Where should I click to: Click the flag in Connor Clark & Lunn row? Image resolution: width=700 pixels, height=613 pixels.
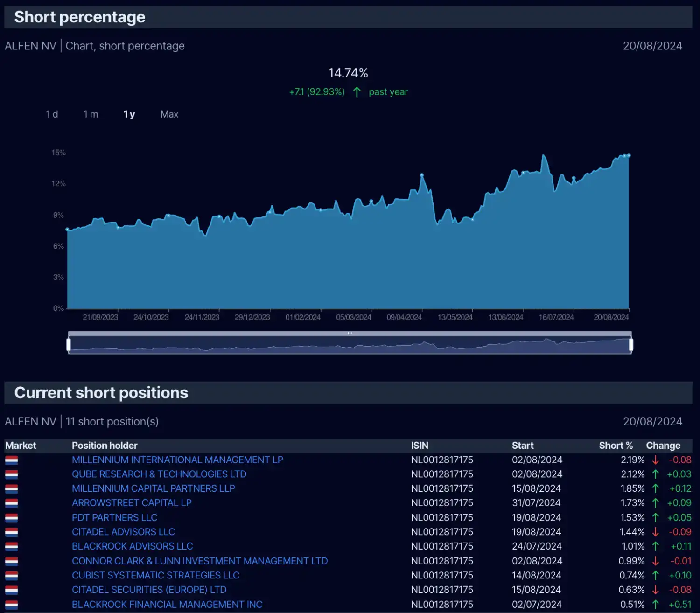(x=12, y=561)
